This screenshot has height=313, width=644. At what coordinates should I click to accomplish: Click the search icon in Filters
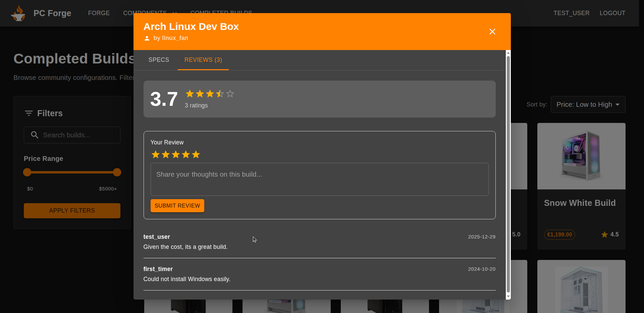click(x=35, y=135)
